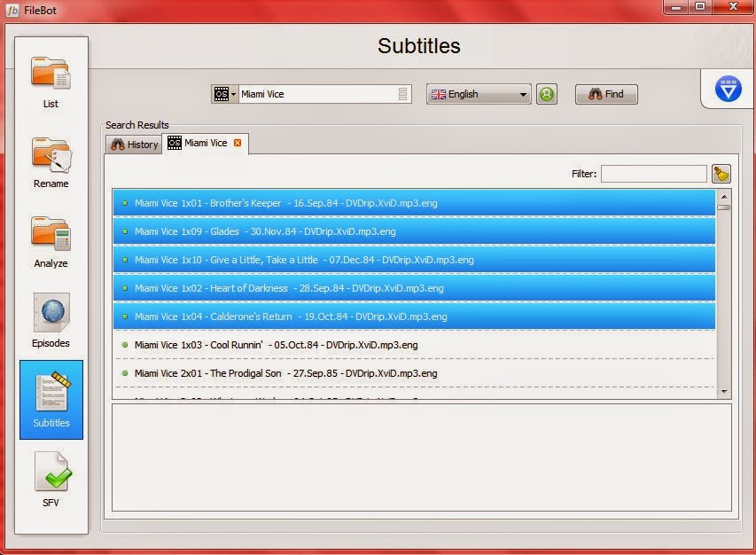Minimize the FileBot window
The width and height of the screenshot is (756, 555).
click(676, 7)
